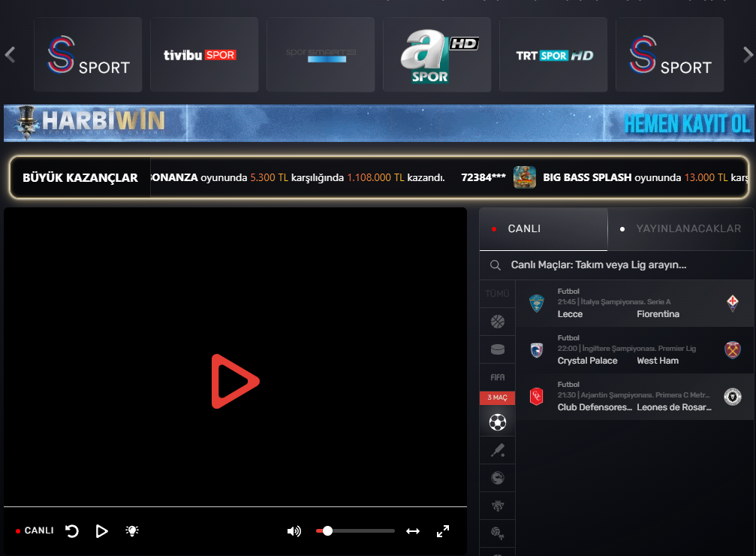
Task: Click the Club Defensores red crest
Action: coord(537,396)
